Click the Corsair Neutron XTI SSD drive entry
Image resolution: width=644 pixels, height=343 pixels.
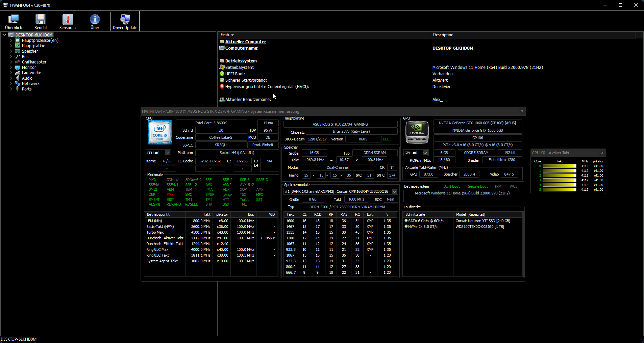(x=483, y=221)
